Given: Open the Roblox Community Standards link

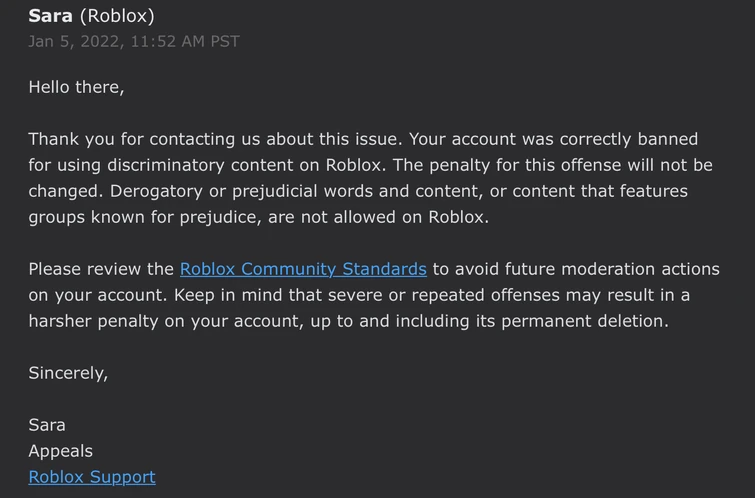Looking at the screenshot, I should pos(303,269).
